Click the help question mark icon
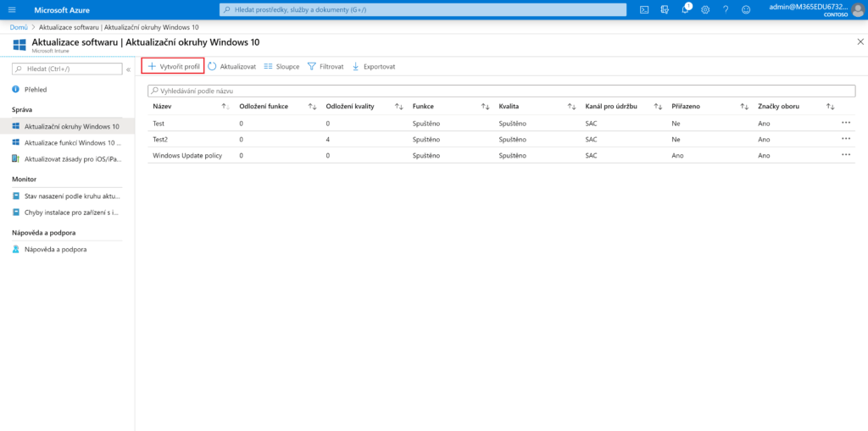 726,9
